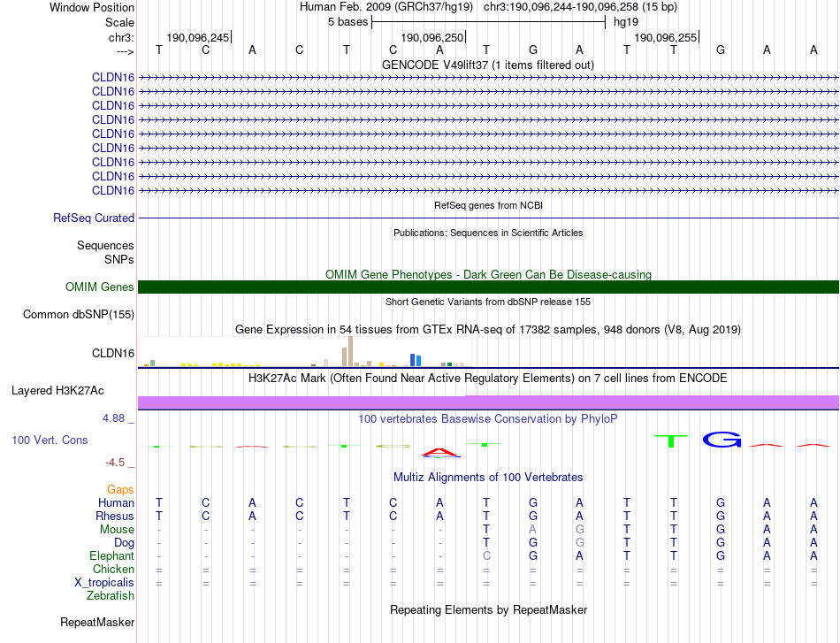Select the purple H3K27Ac signal bar
840x643 pixels.
(x=488, y=402)
